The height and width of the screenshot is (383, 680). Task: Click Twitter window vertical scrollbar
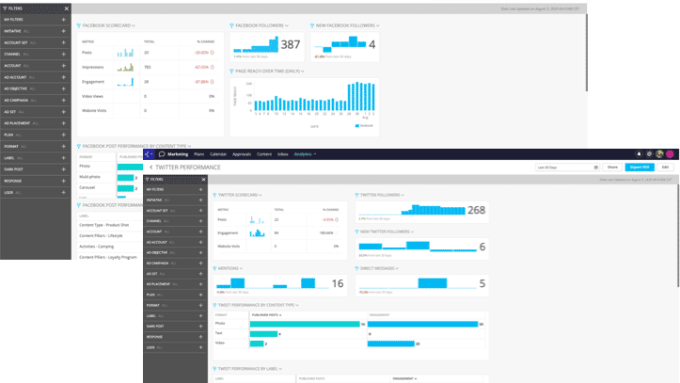[x=678, y=235]
